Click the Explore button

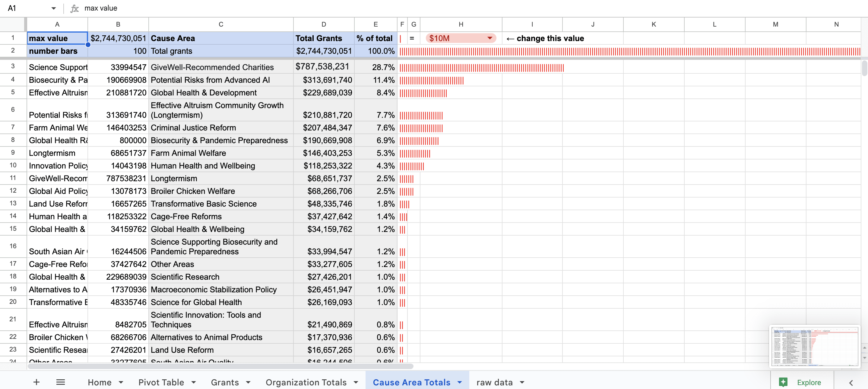point(809,382)
